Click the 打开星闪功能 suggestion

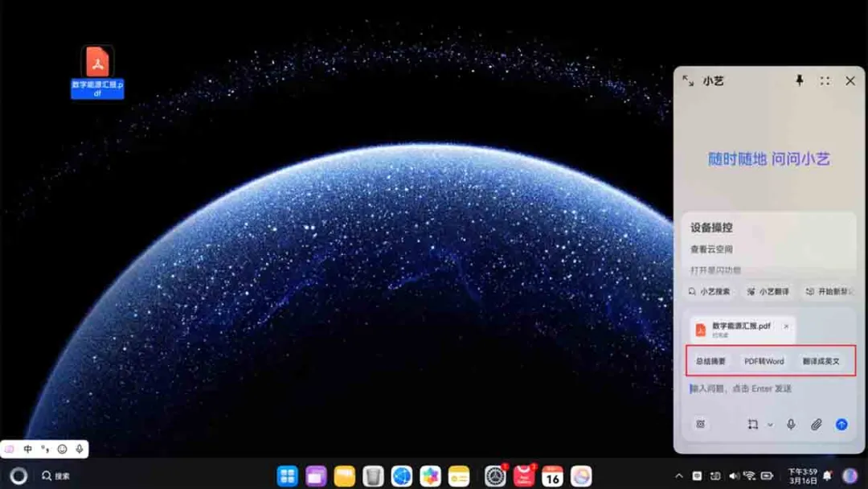tap(715, 270)
